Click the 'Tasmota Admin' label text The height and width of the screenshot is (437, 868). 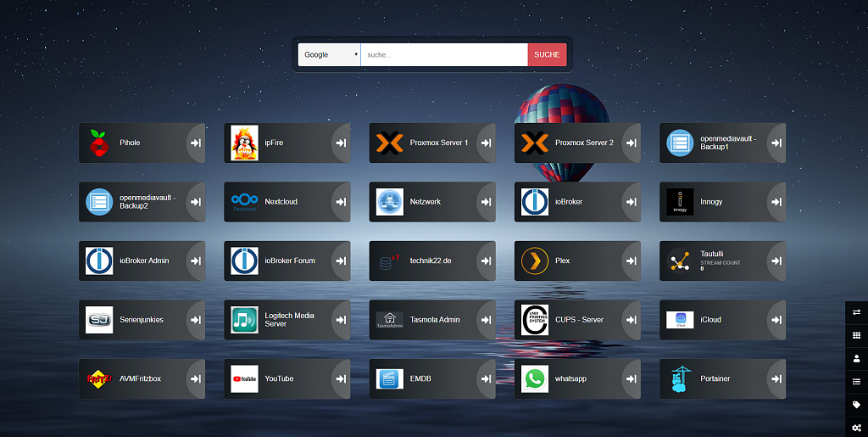pos(435,320)
